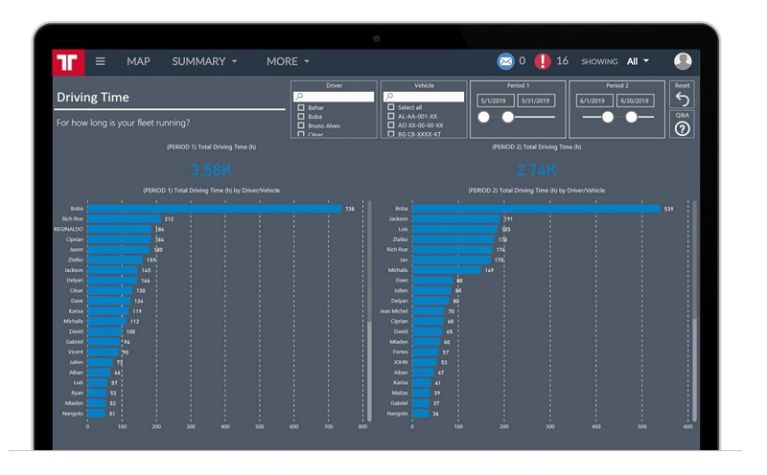Screen dimensions: 767x475
Task: Click Jean Michel label in Period 2 chart
Action: (394, 311)
